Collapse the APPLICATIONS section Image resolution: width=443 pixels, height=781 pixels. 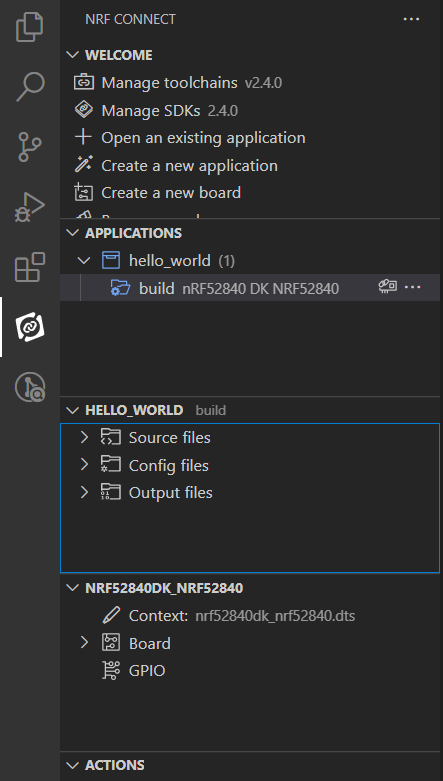click(73, 233)
